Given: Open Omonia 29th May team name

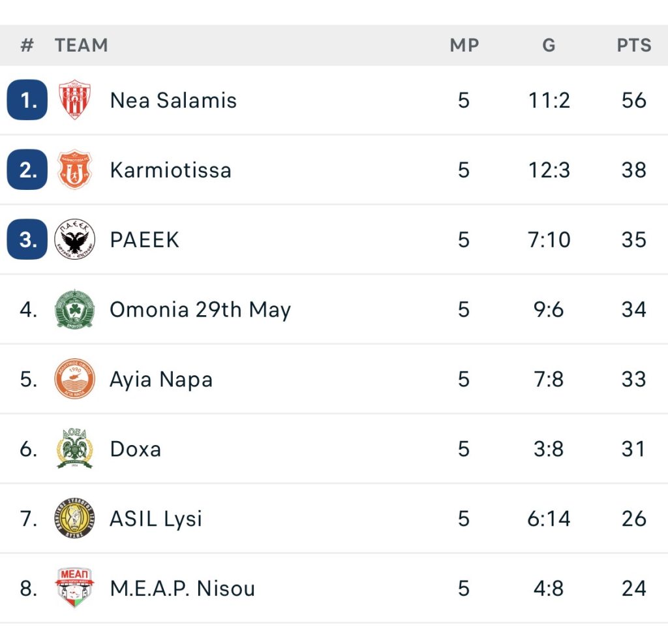Looking at the screenshot, I should (200, 310).
